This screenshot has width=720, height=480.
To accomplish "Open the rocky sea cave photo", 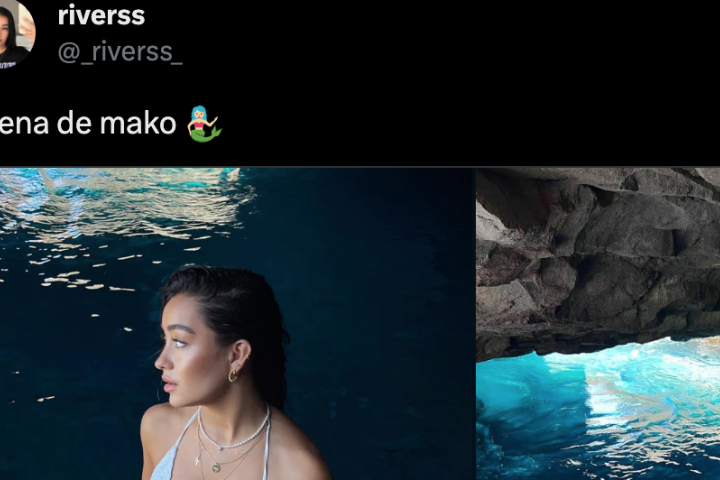I will pyautogui.click(x=598, y=324).
